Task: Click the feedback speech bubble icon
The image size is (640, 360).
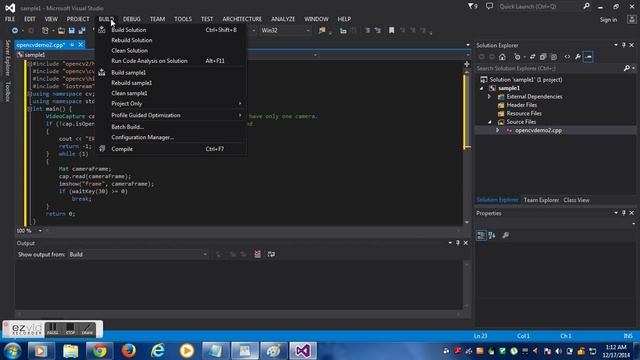Action: pos(489,7)
